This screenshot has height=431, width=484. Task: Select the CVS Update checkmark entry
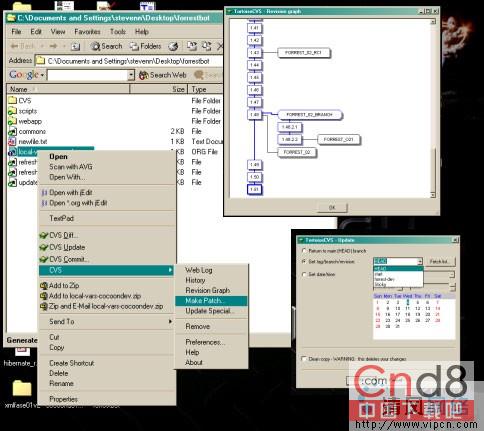[x=44, y=247]
